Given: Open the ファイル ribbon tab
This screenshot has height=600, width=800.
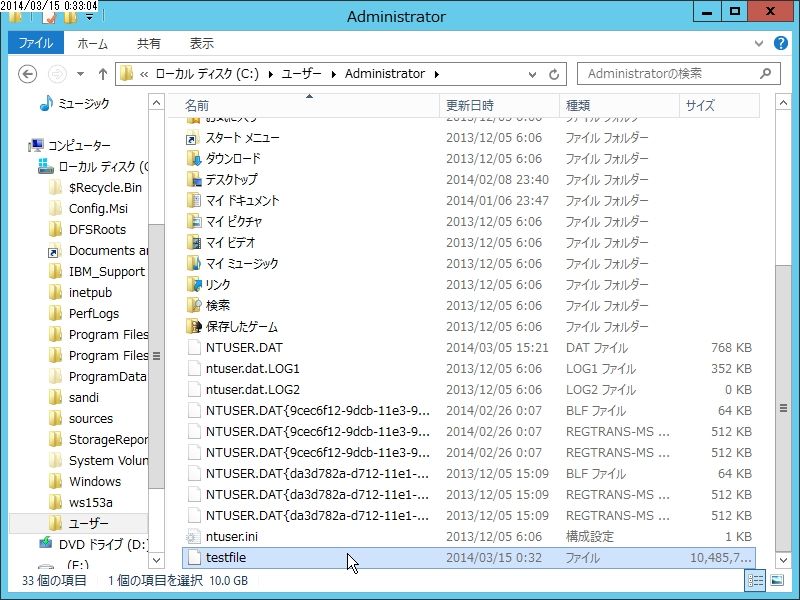Looking at the screenshot, I should [36, 43].
